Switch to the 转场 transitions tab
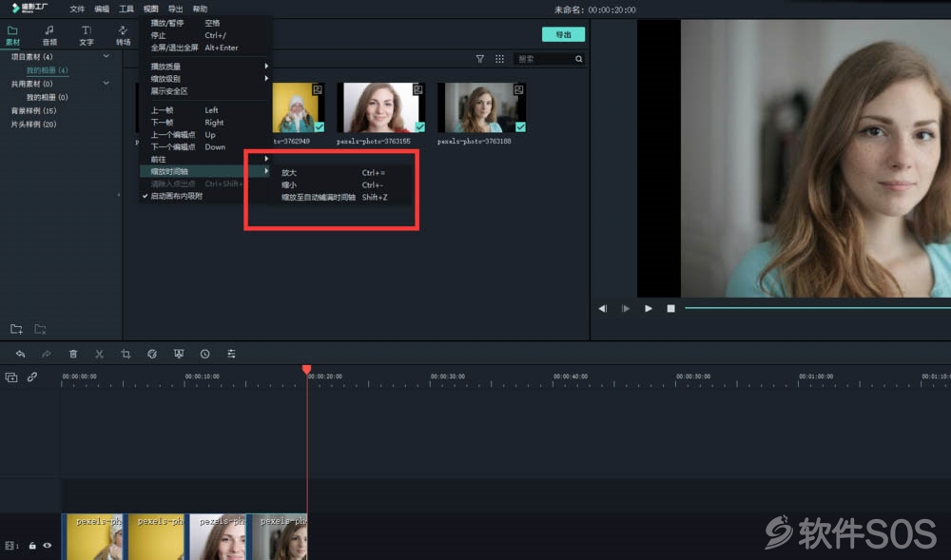 pos(124,36)
